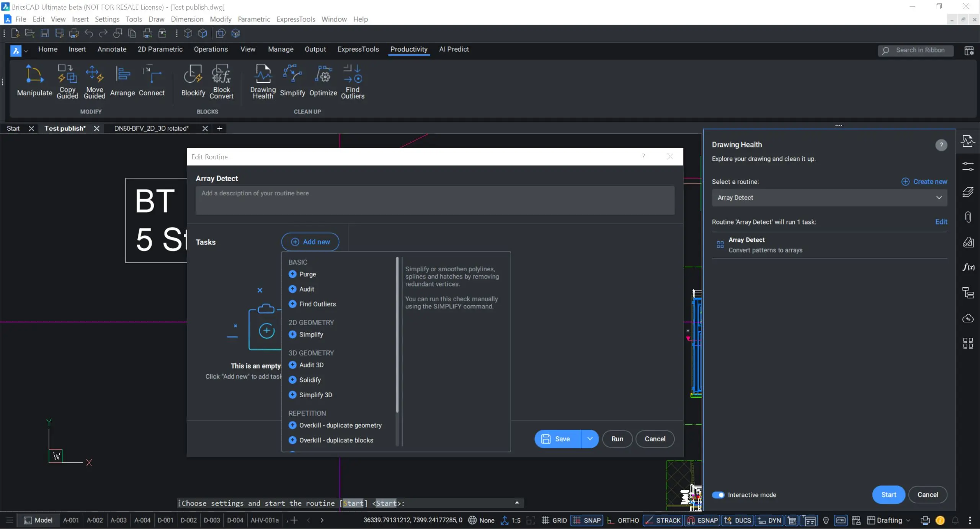This screenshot has width=980, height=529.
Task: Toggle ORTHO mode in the status bar
Action: click(x=622, y=520)
